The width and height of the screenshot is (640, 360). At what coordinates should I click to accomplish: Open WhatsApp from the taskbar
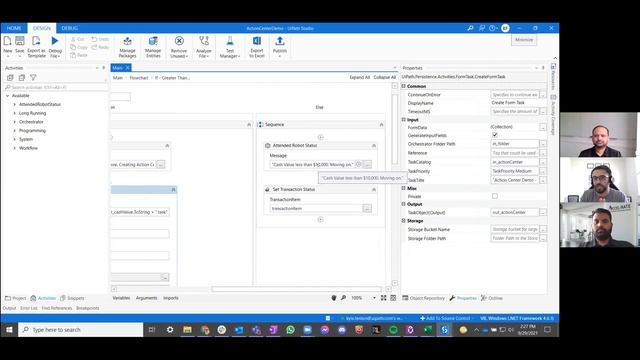tap(290, 329)
